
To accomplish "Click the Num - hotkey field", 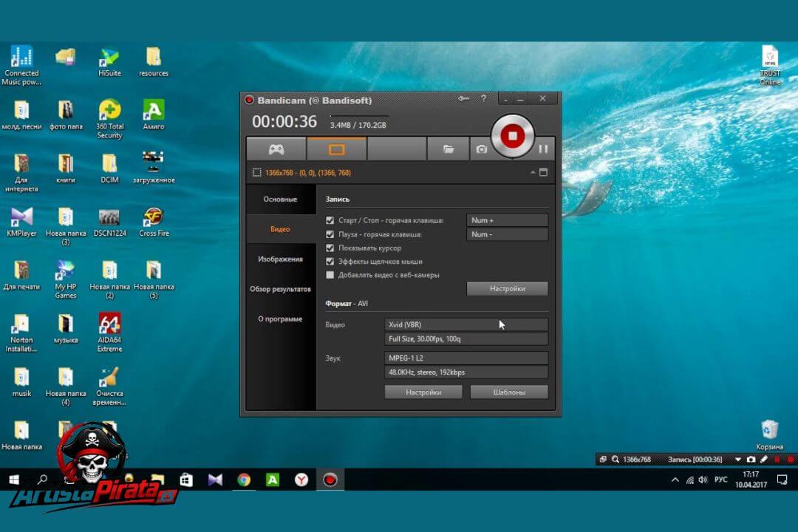I will [507, 234].
